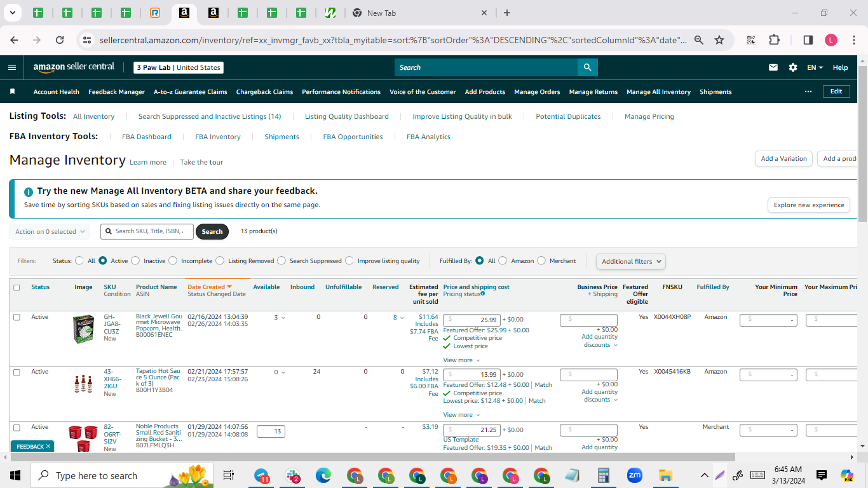The width and height of the screenshot is (868, 488).
Task: Open the Tapatio Hot Sauce product link
Action: click(x=158, y=376)
